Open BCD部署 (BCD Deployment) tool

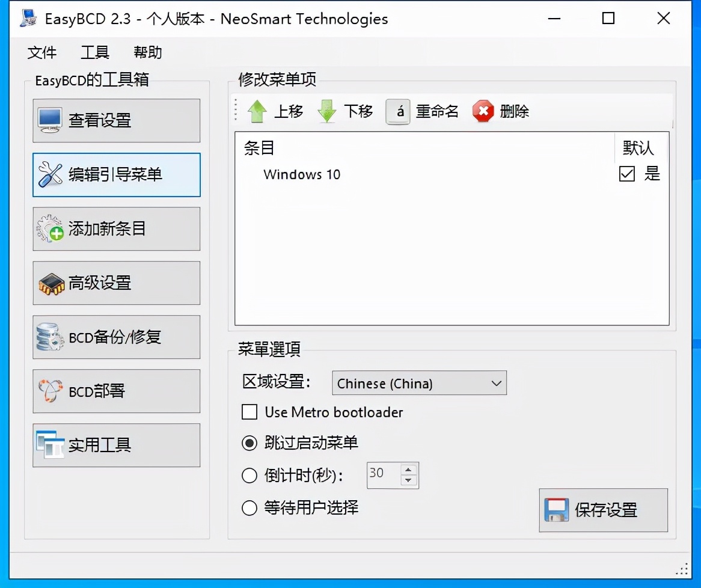(x=116, y=391)
